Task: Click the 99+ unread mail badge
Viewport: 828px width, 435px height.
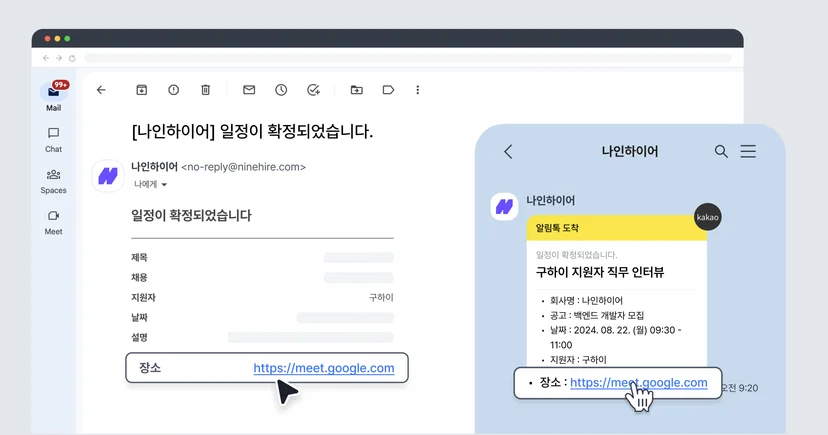Action: click(61, 84)
